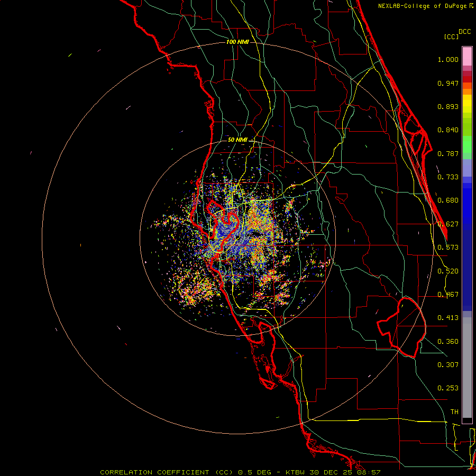Image resolution: width=476 pixels, height=476 pixels.
Task: Pick the orange swatch on the color bar
Action: point(467,91)
